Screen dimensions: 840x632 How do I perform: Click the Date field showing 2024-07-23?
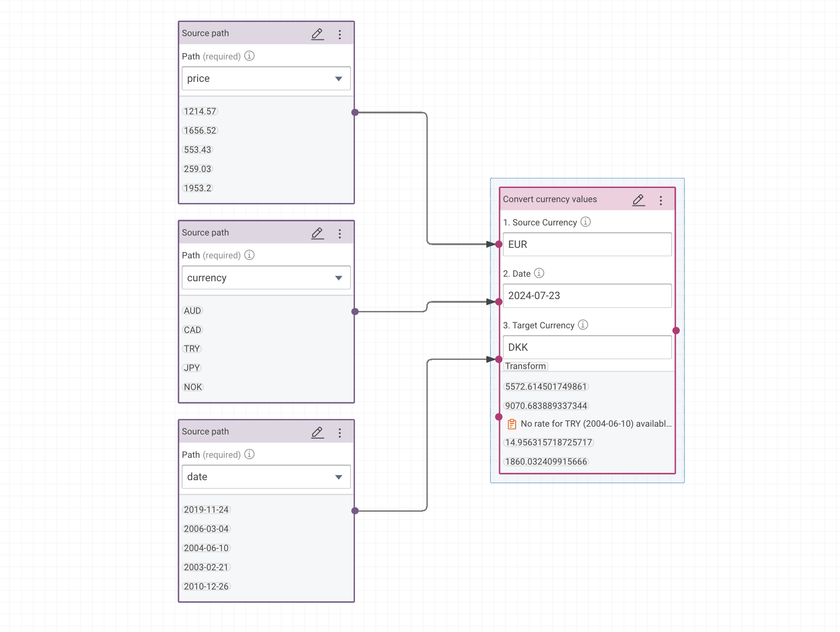[x=587, y=296]
